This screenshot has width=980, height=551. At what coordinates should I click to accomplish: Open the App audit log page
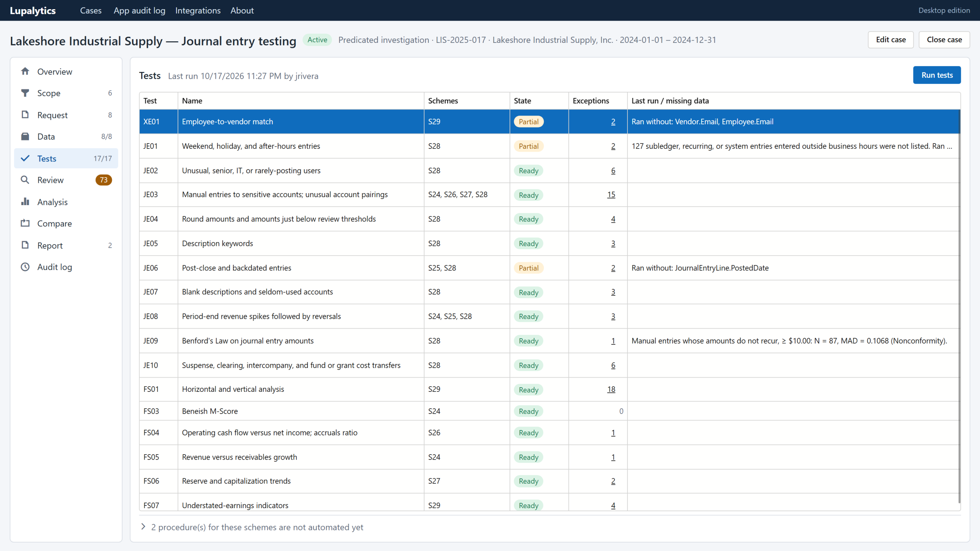139,10
